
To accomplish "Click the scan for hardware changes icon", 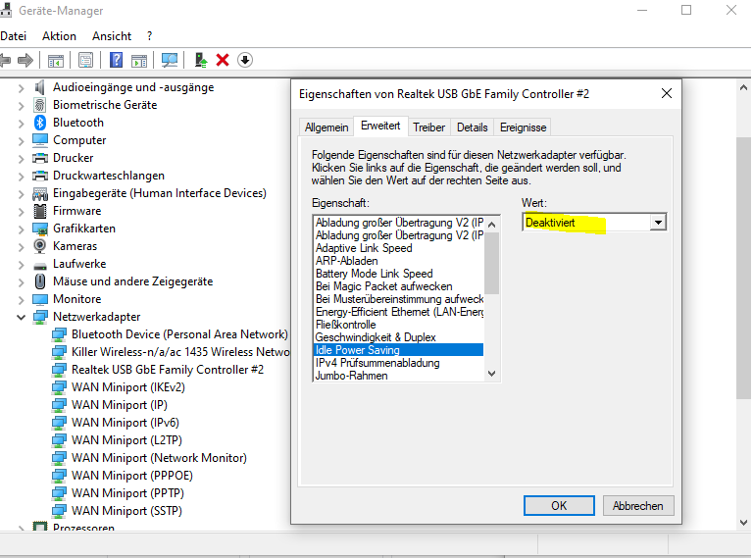I will 170,60.
